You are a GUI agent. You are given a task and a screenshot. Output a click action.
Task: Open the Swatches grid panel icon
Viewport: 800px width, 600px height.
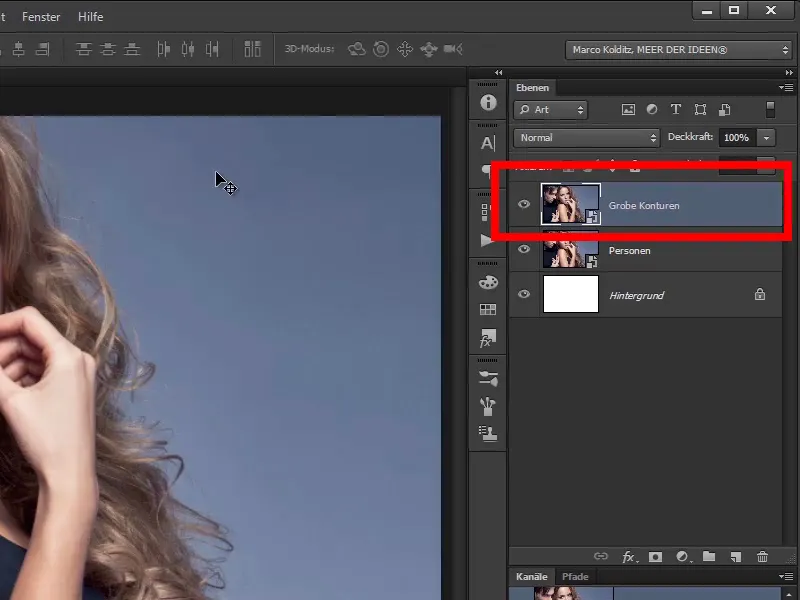tap(488, 309)
